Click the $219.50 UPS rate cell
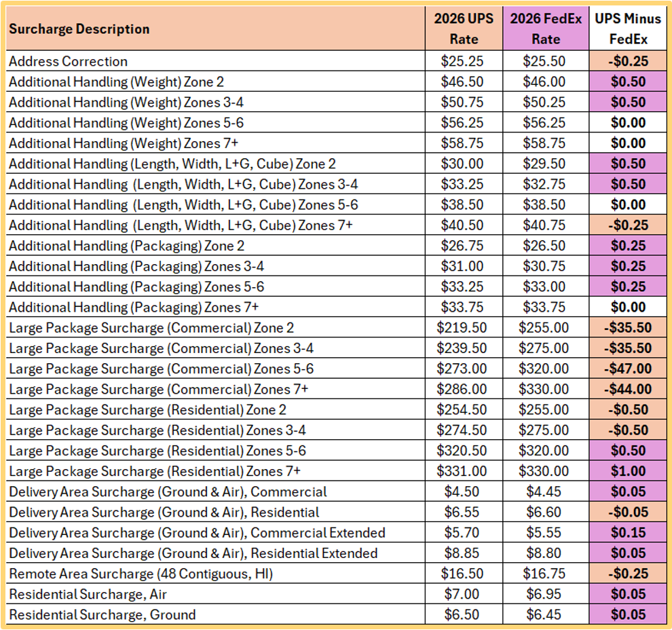672x630 pixels. coord(464,328)
